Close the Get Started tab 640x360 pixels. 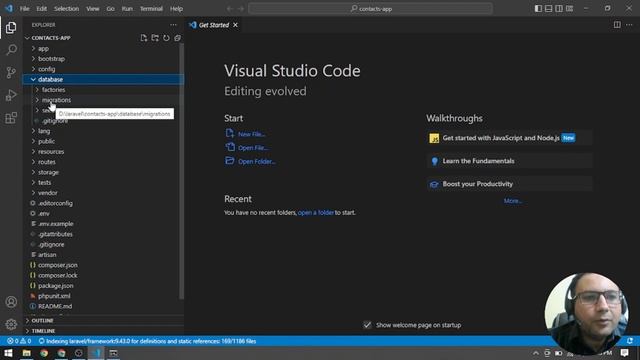[x=236, y=25]
